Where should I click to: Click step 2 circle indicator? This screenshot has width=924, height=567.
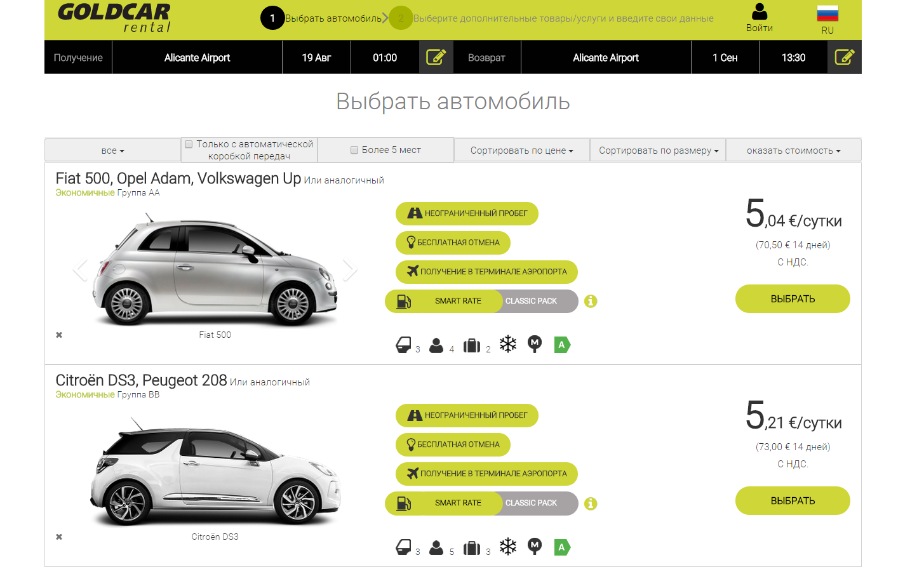tap(401, 18)
